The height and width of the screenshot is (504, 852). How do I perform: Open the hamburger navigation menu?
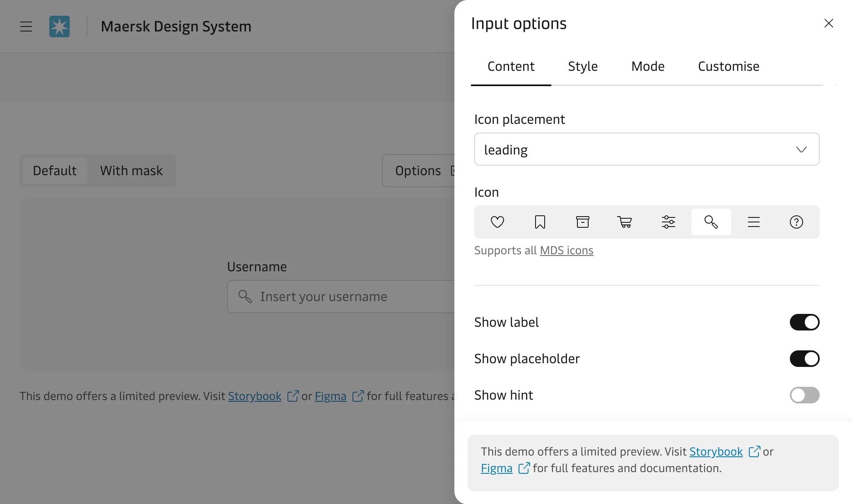(26, 27)
